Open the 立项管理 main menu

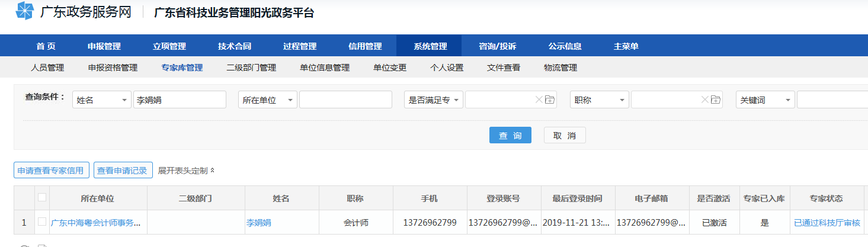(169, 46)
